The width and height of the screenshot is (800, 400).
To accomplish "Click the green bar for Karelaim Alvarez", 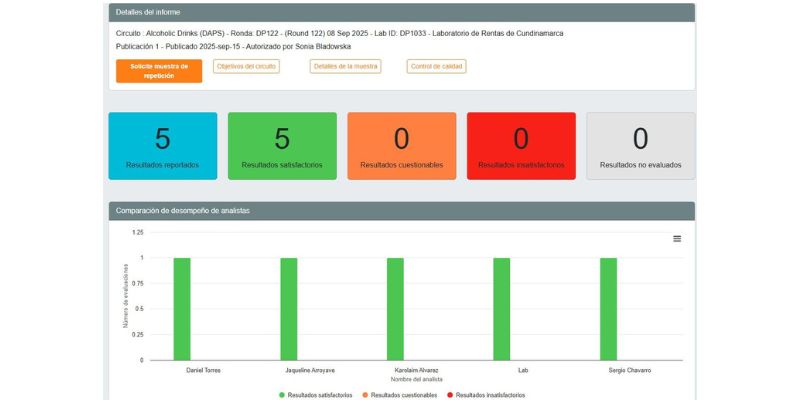I will [395, 308].
